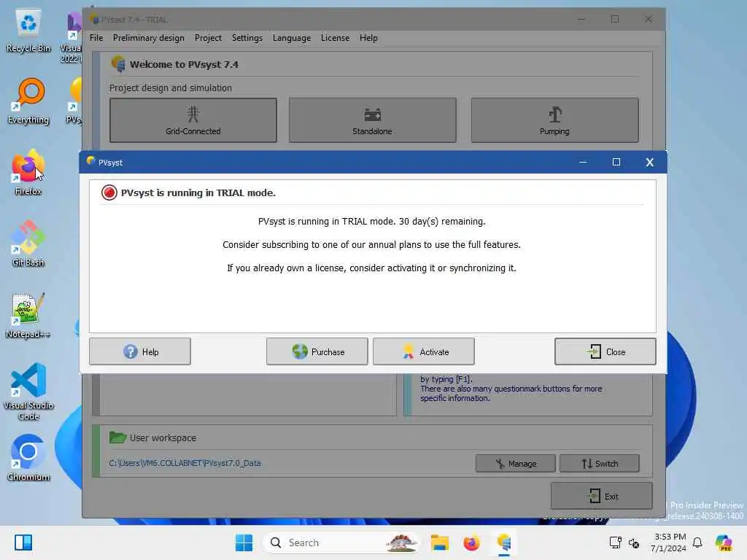747x560 pixels.
Task: Click the Activate license button
Action: [x=424, y=351]
